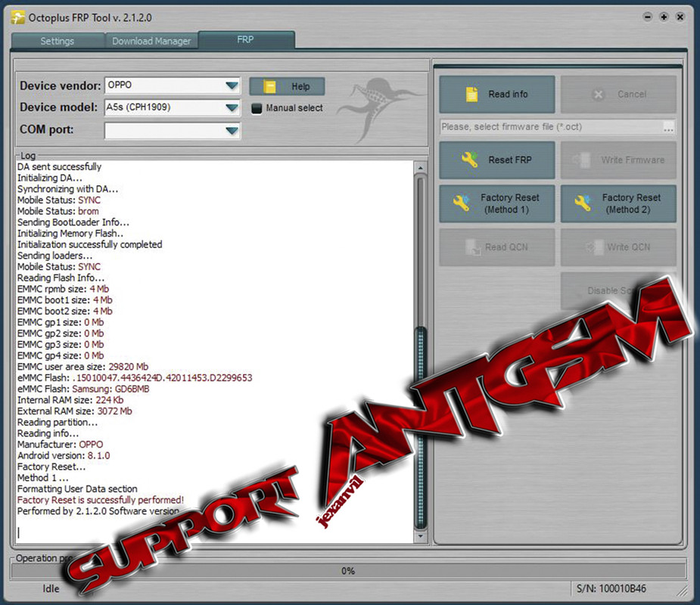Click the Write Firmware chip icon
Screen dimensions: 700x605
pos(582,160)
